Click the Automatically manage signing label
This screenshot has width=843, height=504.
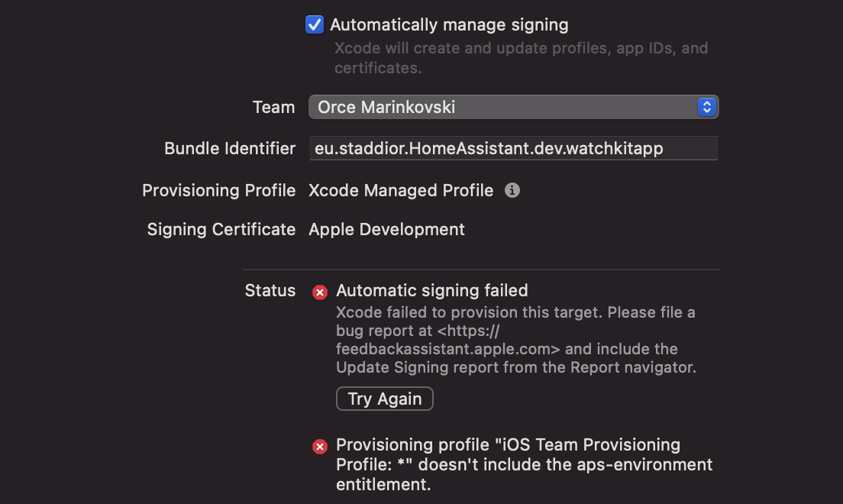[448, 24]
